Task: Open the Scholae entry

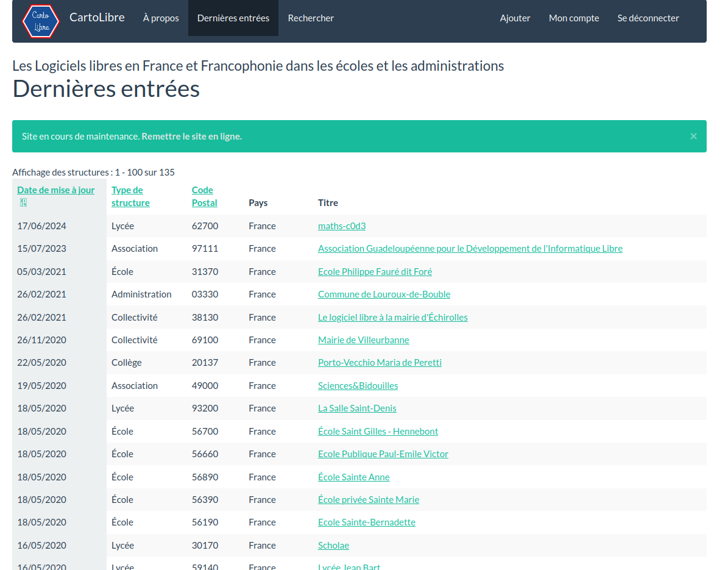Action: pyautogui.click(x=333, y=546)
